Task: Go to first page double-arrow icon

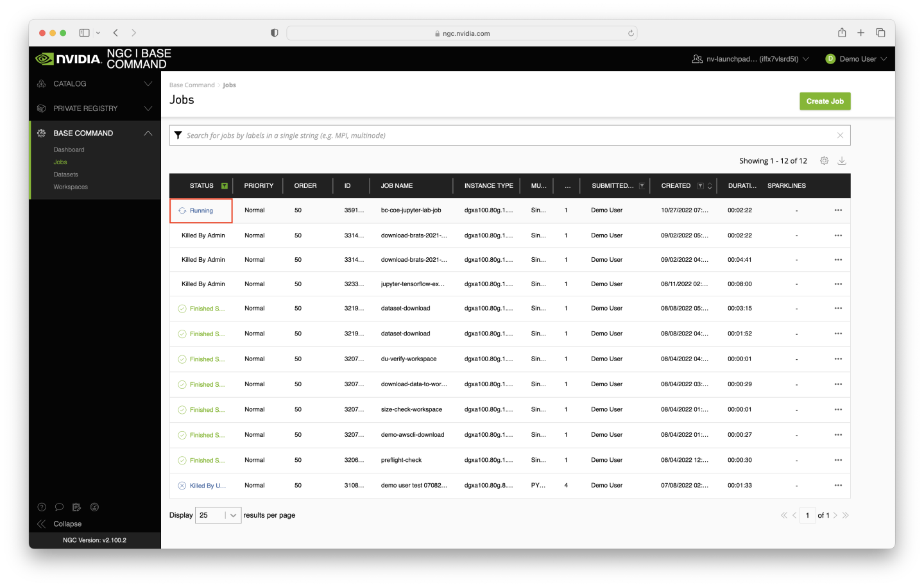Action: click(x=784, y=516)
